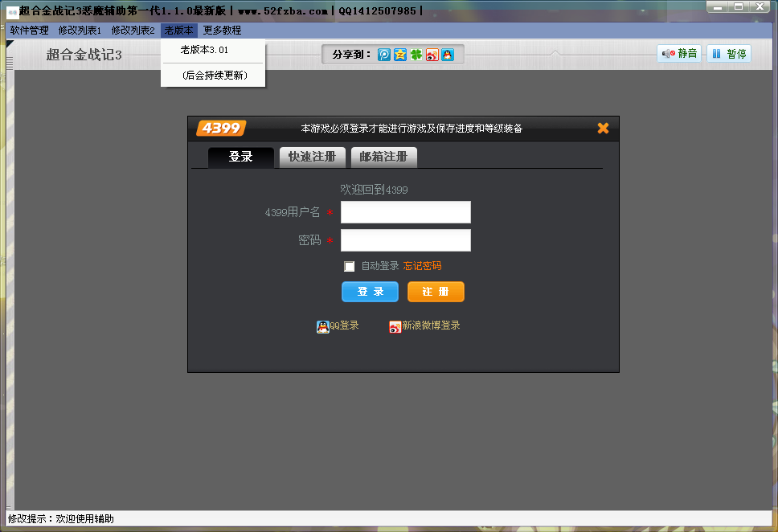Switch to the 邮箱注册 tab

tap(383, 158)
